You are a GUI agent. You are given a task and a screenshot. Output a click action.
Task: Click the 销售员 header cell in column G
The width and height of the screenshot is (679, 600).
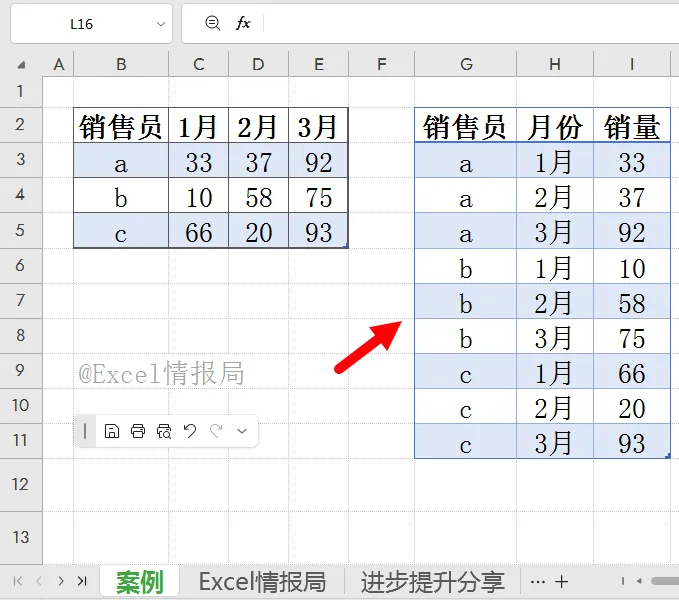click(466, 125)
